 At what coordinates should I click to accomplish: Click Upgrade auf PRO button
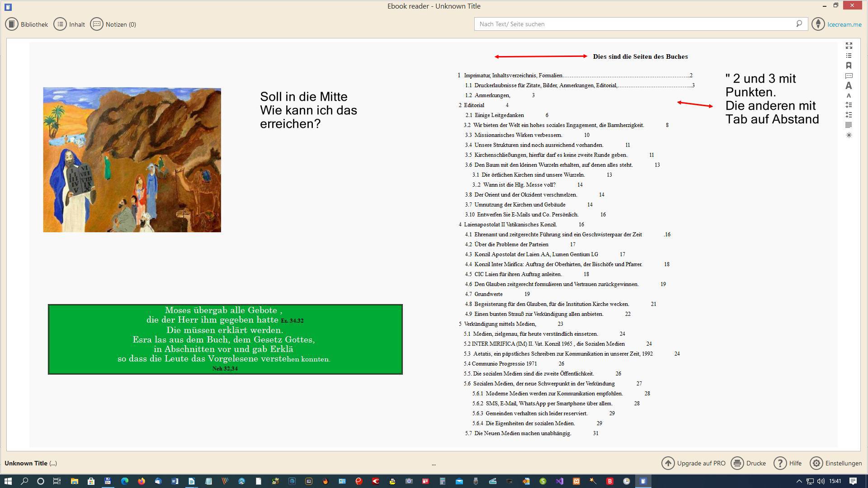coord(693,463)
